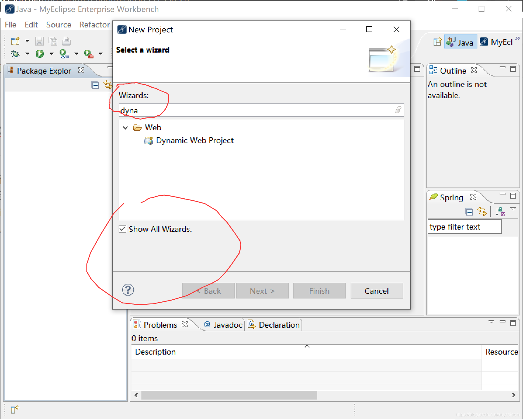The height and width of the screenshot is (420, 523).
Task: Maximize the Spring view
Action: [513, 196]
